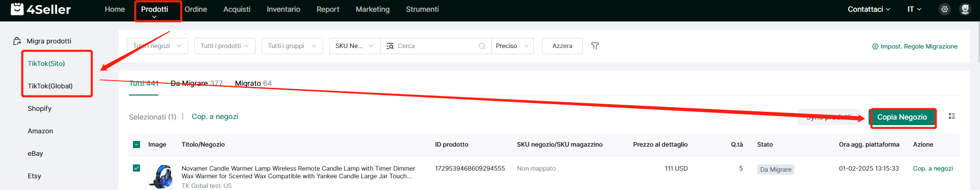Screen dimensions: 980x190
Task: Switch to the Tutti 441 tab
Action: point(144,83)
